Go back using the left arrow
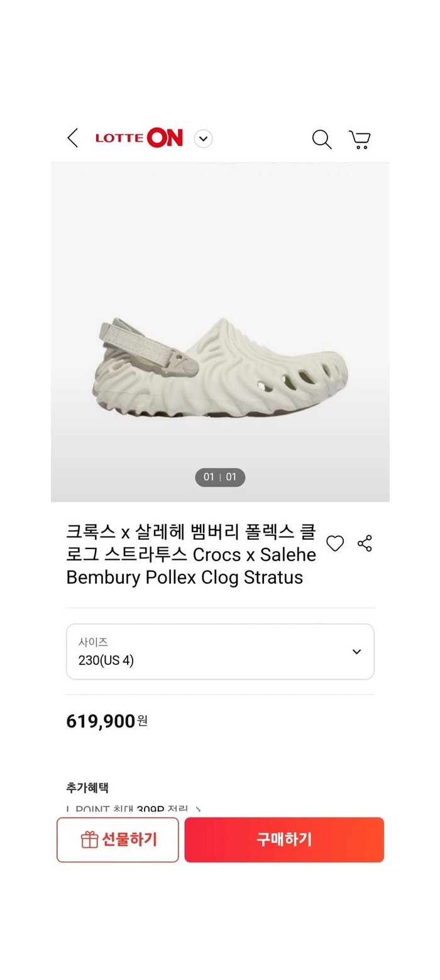 pos(73,138)
